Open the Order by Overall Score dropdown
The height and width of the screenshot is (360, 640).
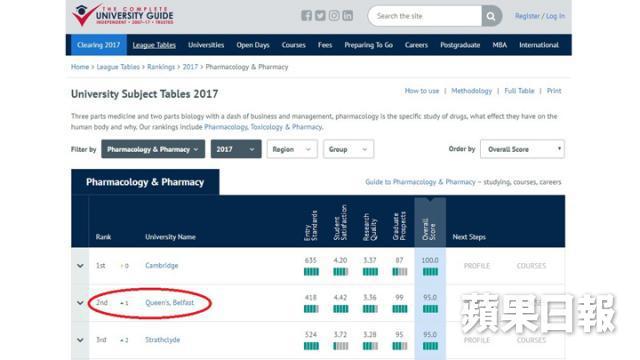522,149
